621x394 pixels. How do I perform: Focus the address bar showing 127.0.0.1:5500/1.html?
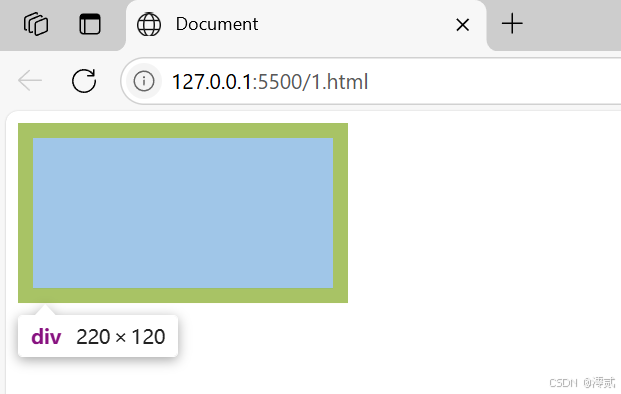[x=372, y=81]
